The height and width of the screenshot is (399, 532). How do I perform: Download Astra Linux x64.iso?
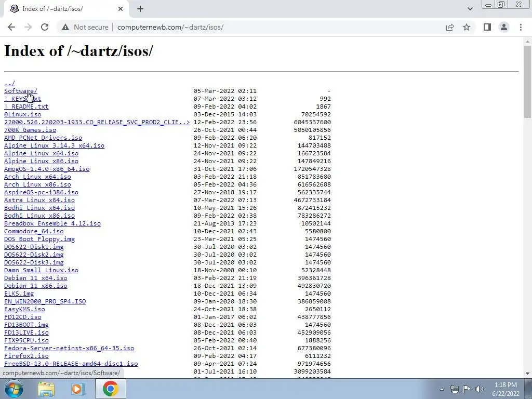pos(39,200)
